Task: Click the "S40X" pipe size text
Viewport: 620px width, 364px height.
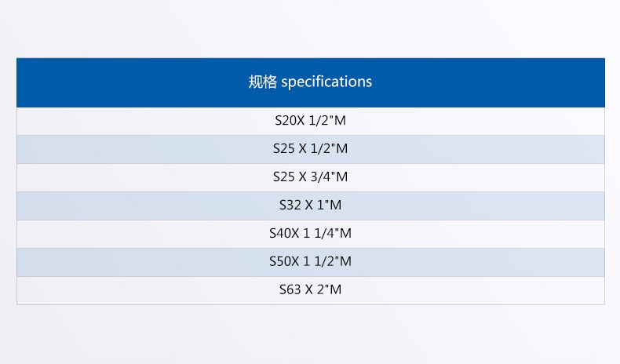Action: [284, 234]
